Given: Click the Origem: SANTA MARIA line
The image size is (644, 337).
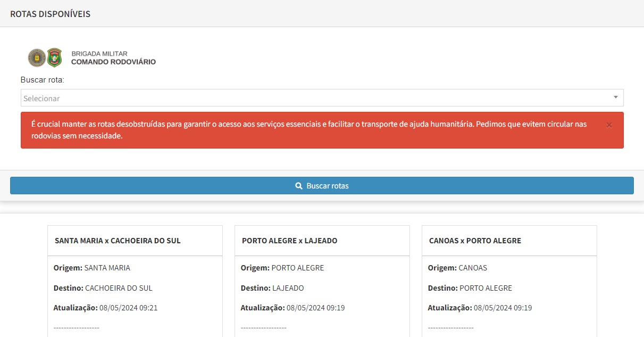Looking at the screenshot, I should tap(92, 268).
